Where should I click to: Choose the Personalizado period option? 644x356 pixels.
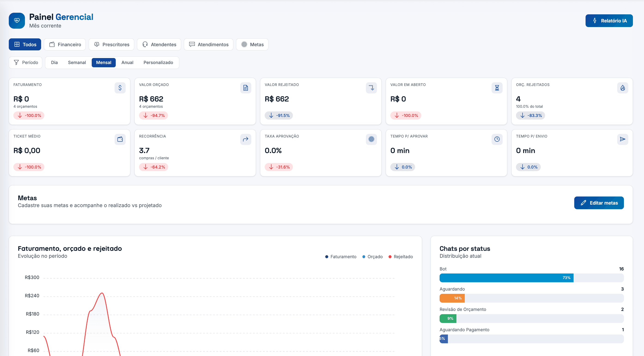point(158,63)
